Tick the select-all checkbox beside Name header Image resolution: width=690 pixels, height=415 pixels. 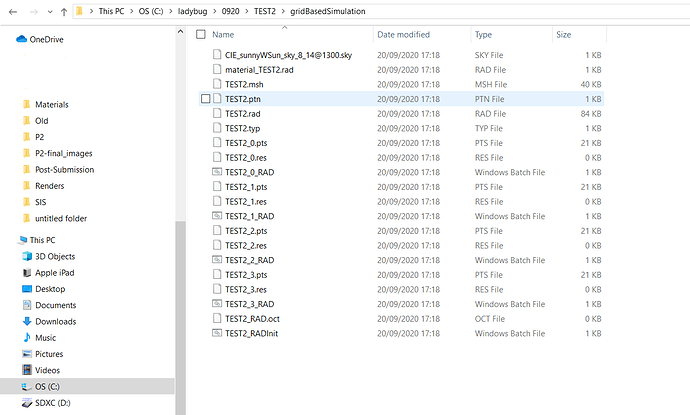[201, 34]
